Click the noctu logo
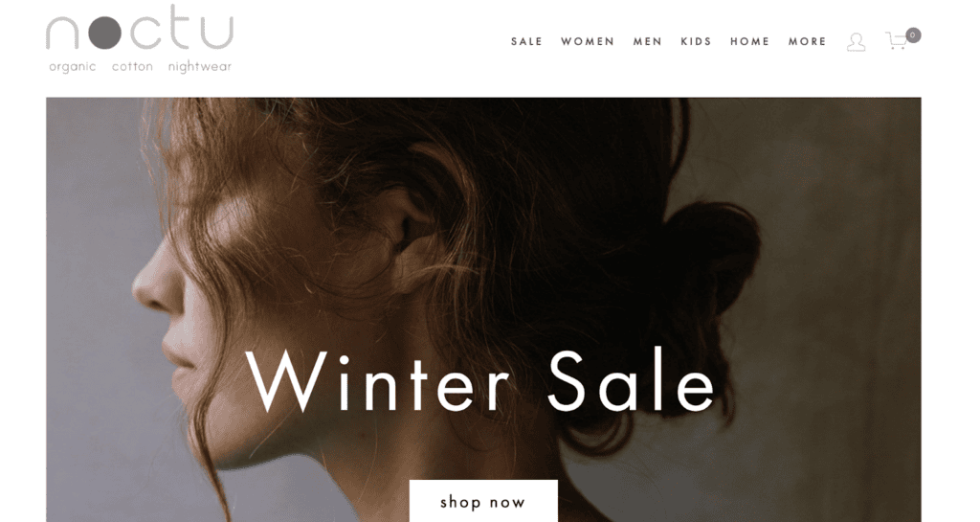 (140, 38)
